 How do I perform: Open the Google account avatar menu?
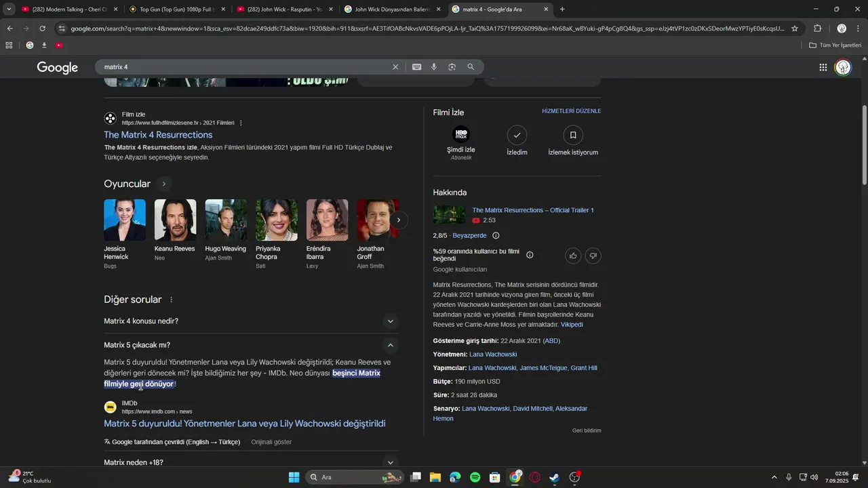tap(843, 67)
